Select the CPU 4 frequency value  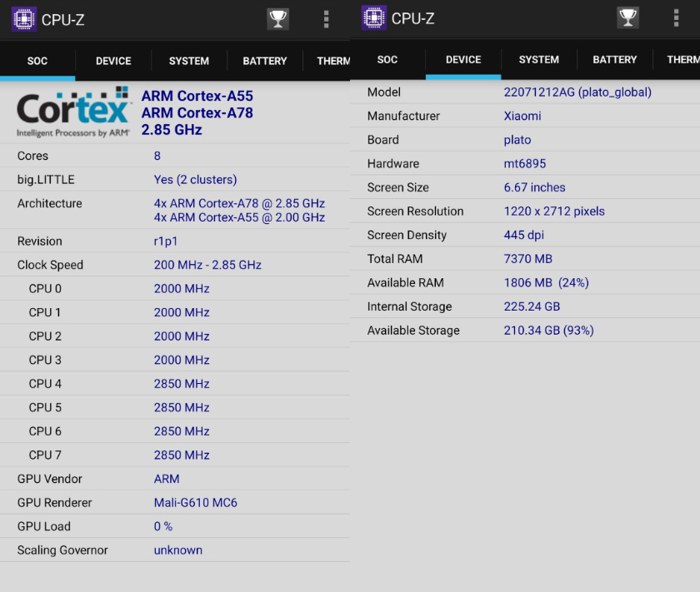[x=182, y=384]
